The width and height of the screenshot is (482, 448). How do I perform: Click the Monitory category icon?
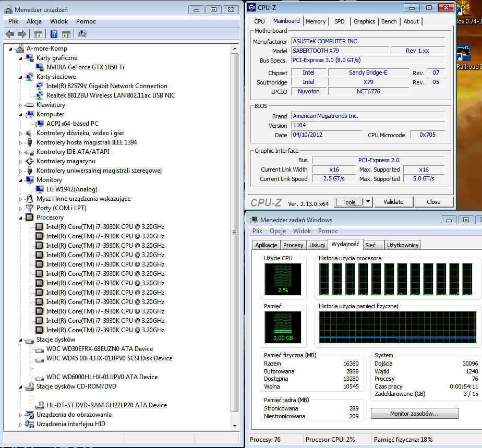(30, 180)
